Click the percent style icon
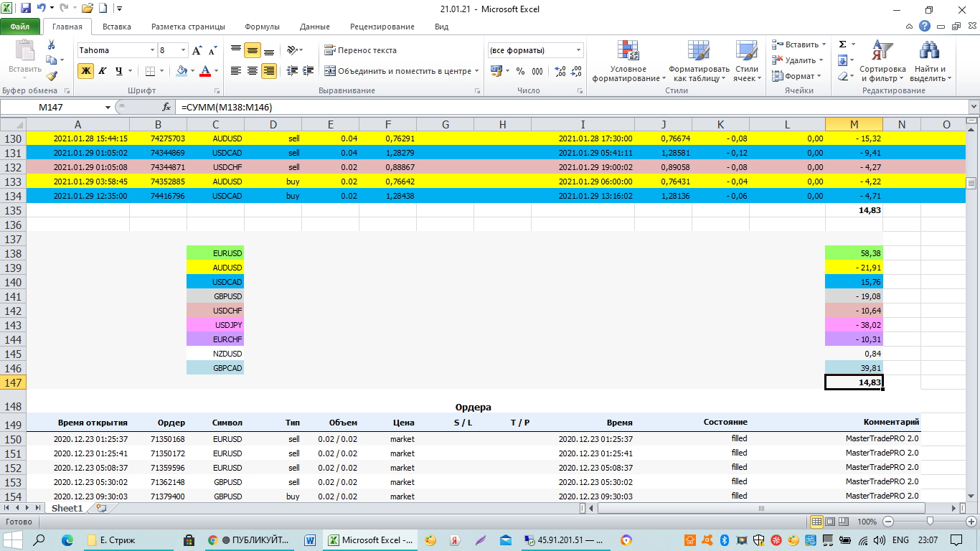The image size is (980, 551). [x=519, y=71]
